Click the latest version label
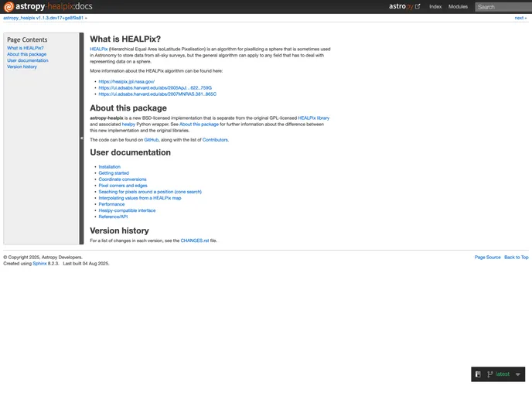Screen dimensions: 532x396 (x=503, y=374)
